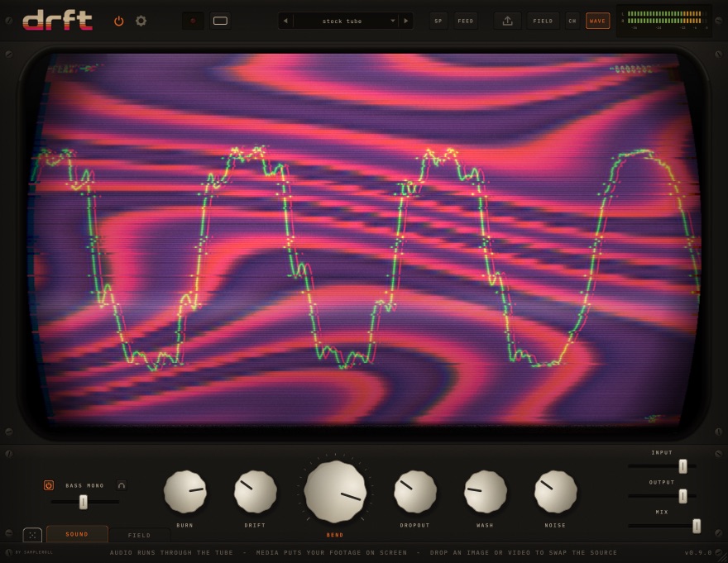Click the drft logo

click(x=58, y=21)
